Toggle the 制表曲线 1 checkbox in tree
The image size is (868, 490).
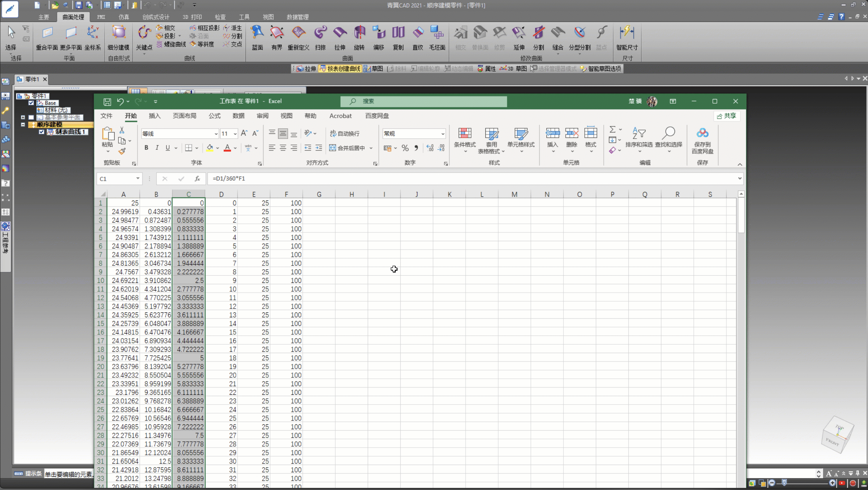tap(41, 132)
